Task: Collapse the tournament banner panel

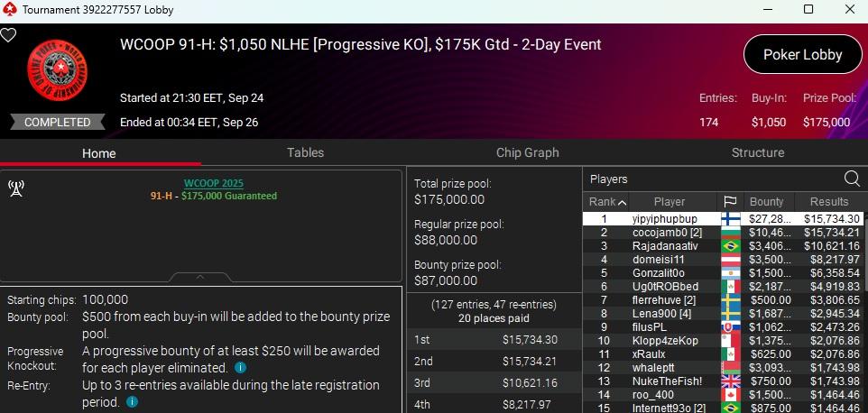Action: [x=200, y=277]
